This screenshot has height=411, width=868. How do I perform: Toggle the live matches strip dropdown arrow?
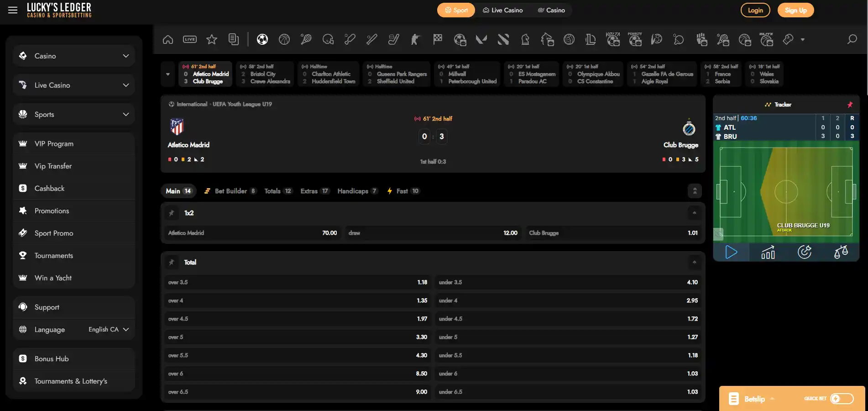tap(168, 74)
